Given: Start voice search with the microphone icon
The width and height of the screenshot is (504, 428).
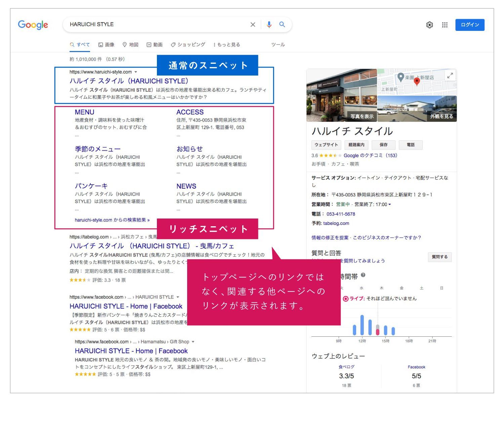Looking at the screenshot, I should [x=269, y=25].
